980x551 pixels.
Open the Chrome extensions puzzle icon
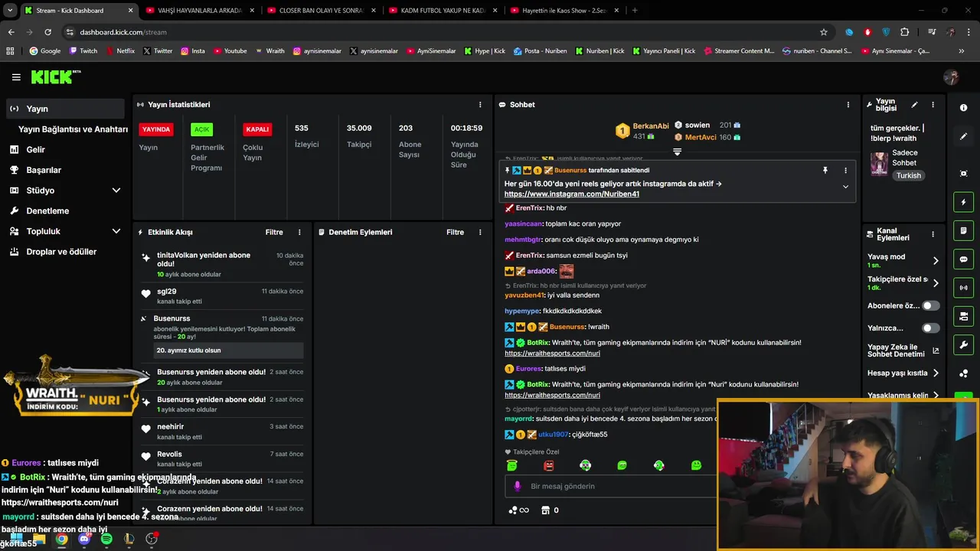(904, 32)
